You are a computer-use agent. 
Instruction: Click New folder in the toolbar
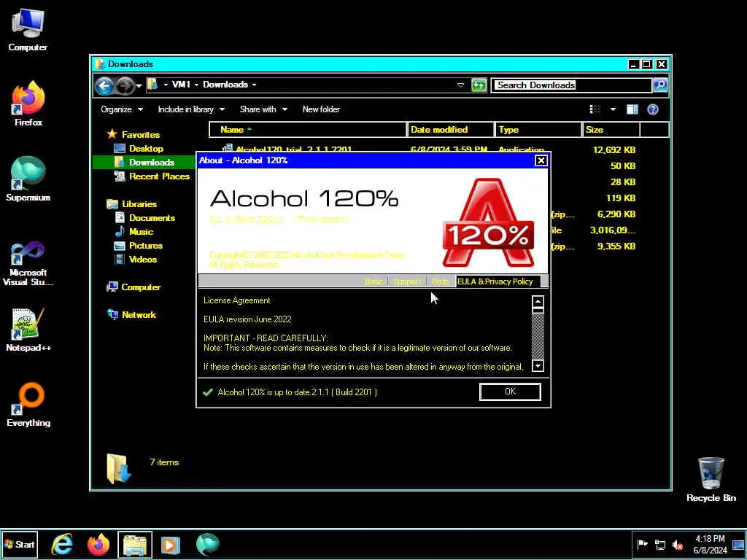tap(321, 109)
